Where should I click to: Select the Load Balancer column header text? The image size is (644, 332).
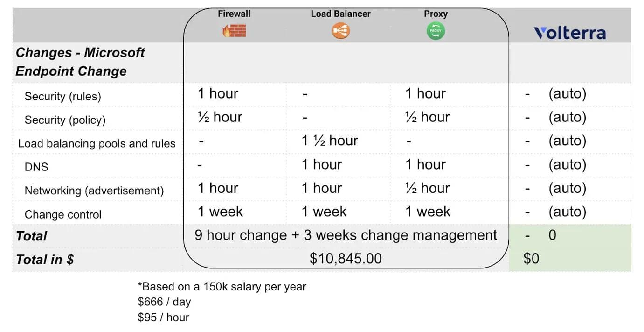(x=340, y=14)
